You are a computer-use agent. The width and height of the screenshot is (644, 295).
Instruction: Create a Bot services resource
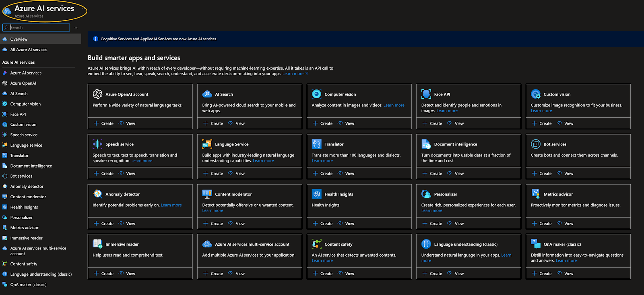pos(542,173)
